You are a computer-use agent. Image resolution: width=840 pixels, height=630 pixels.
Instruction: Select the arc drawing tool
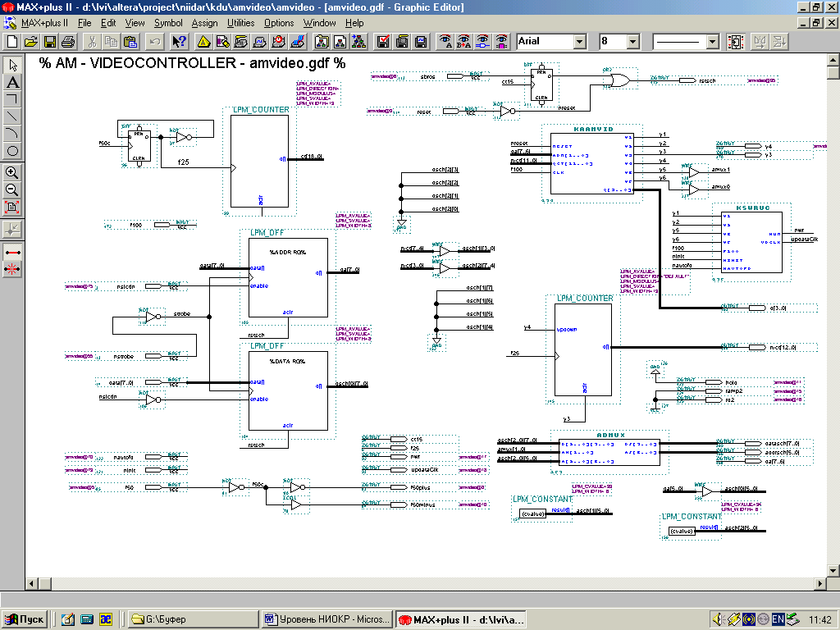[12, 134]
